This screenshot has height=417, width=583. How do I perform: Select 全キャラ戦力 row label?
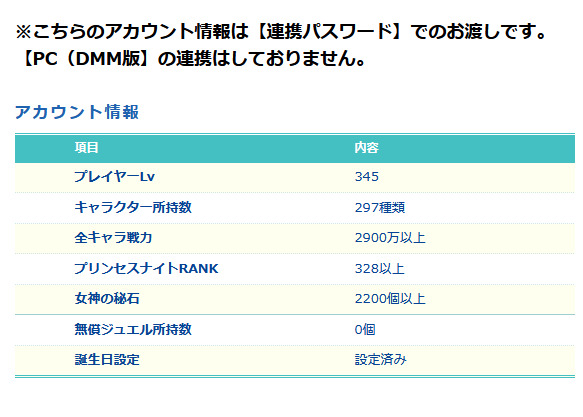click(113, 237)
